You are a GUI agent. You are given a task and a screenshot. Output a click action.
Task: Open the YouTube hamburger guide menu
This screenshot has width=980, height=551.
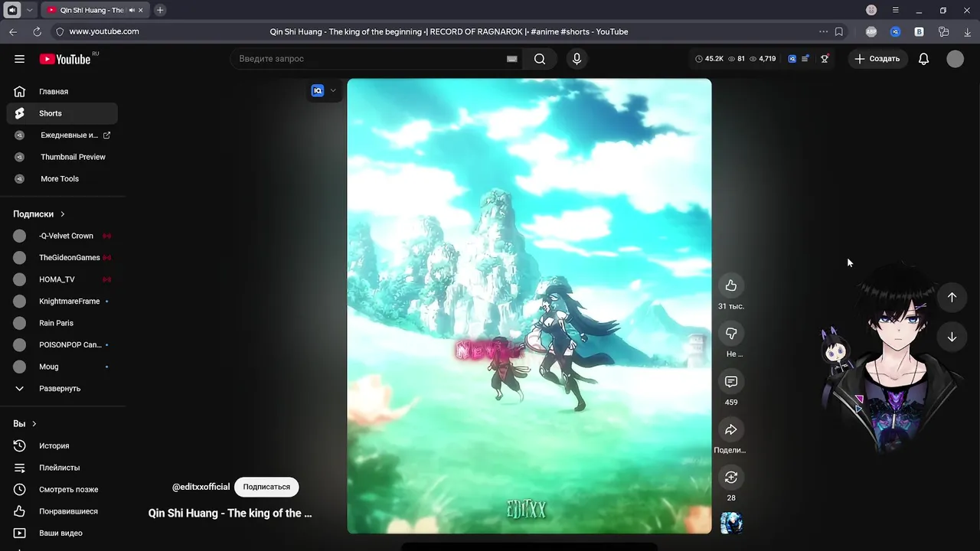click(x=19, y=59)
